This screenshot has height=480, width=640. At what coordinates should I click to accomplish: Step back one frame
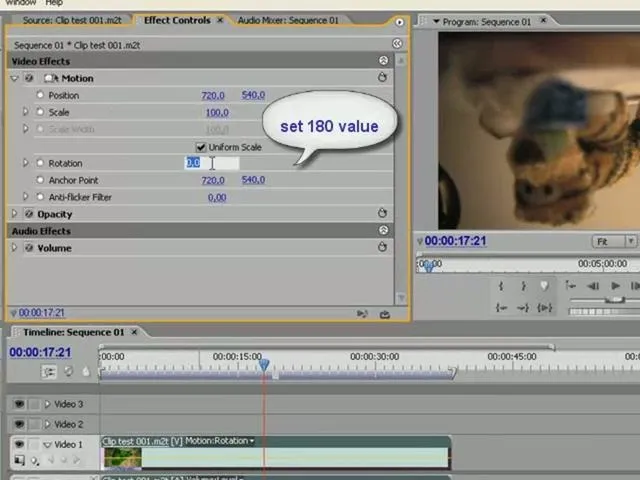(x=593, y=286)
